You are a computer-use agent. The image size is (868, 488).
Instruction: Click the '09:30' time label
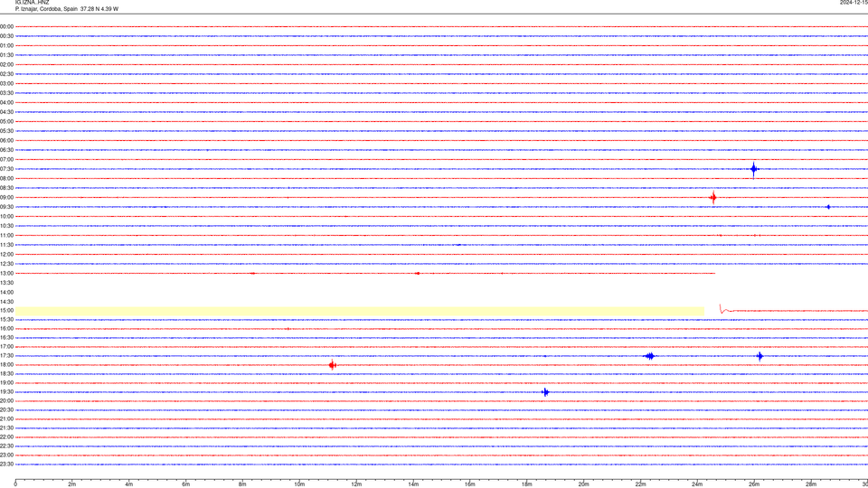coord(6,207)
